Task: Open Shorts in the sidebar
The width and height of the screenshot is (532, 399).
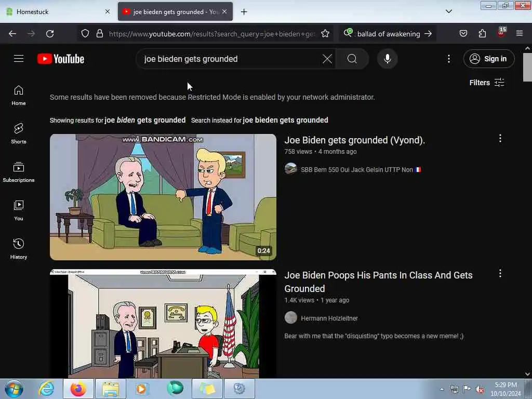Action: [x=19, y=134]
